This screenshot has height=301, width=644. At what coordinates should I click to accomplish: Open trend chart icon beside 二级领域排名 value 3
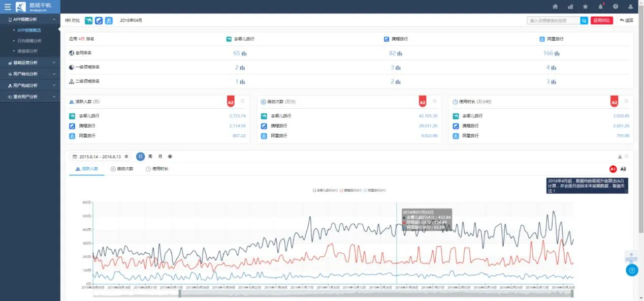coord(554,82)
